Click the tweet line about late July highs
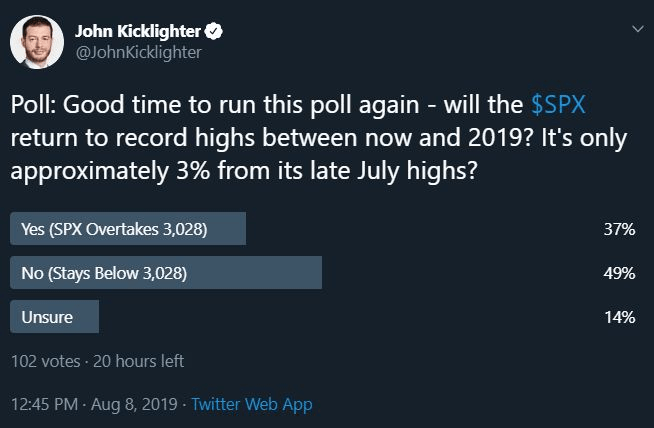Viewport: 654px width, 428px height. click(x=244, y=171)
